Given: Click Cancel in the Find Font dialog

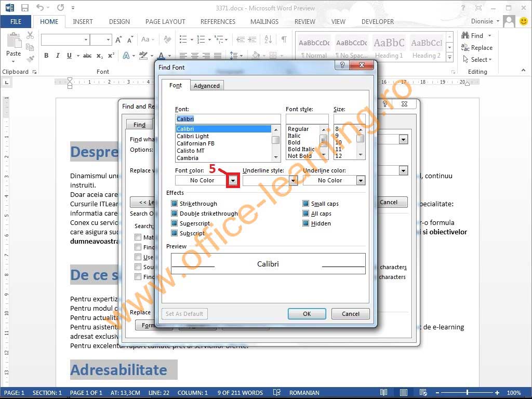Looking at the screenshot, I should (351, 314).
